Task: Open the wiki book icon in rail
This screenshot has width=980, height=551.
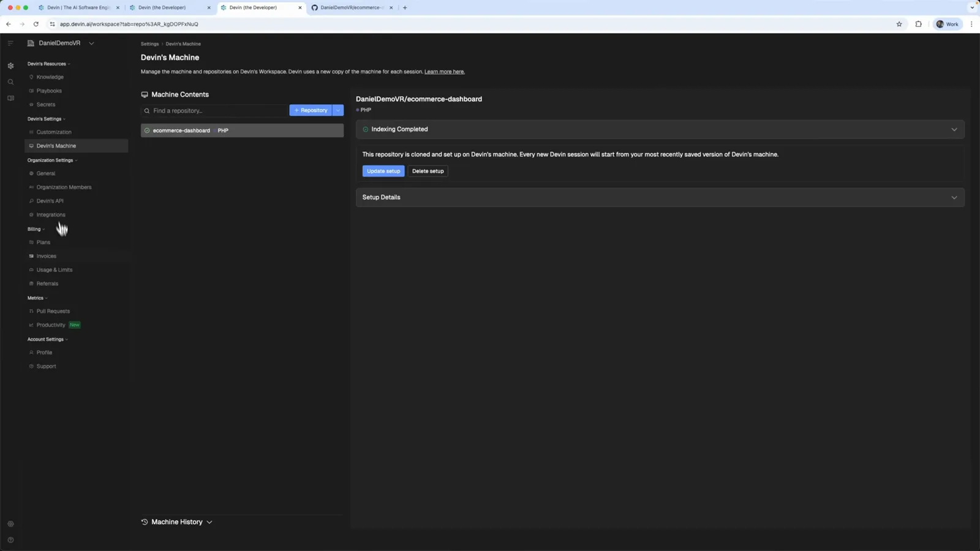Action: [10, 98]
